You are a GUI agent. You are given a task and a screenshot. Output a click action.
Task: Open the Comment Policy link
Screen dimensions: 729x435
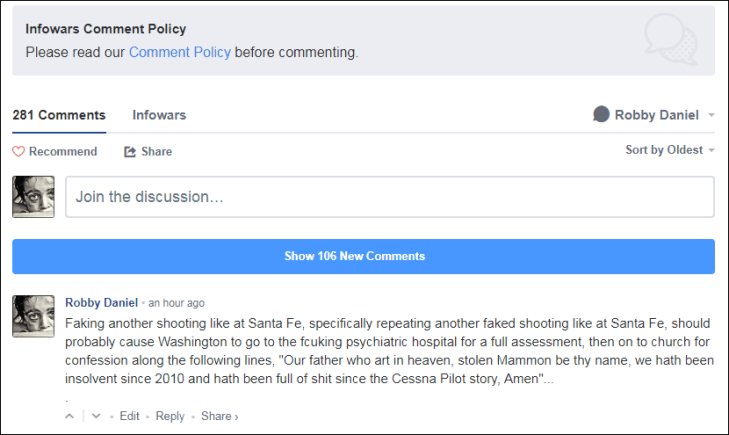pyautogui.click(x=179, y=52)
